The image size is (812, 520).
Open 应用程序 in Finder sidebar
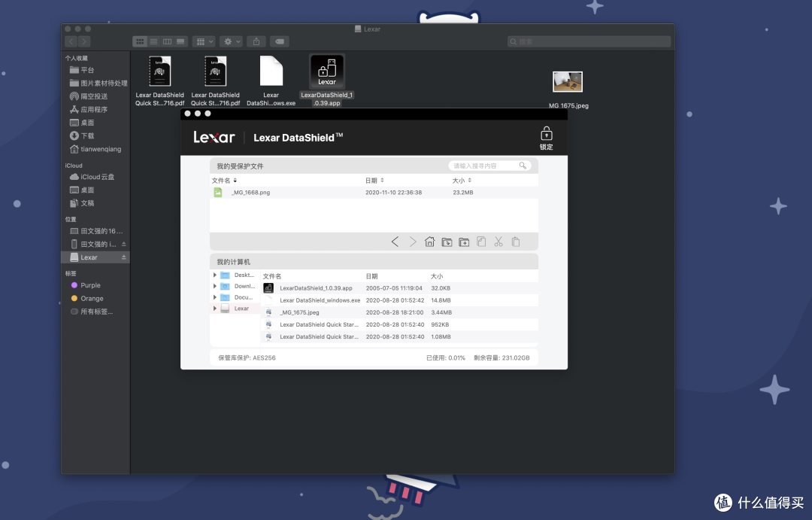pyautogui.click(x=89, y=109)
